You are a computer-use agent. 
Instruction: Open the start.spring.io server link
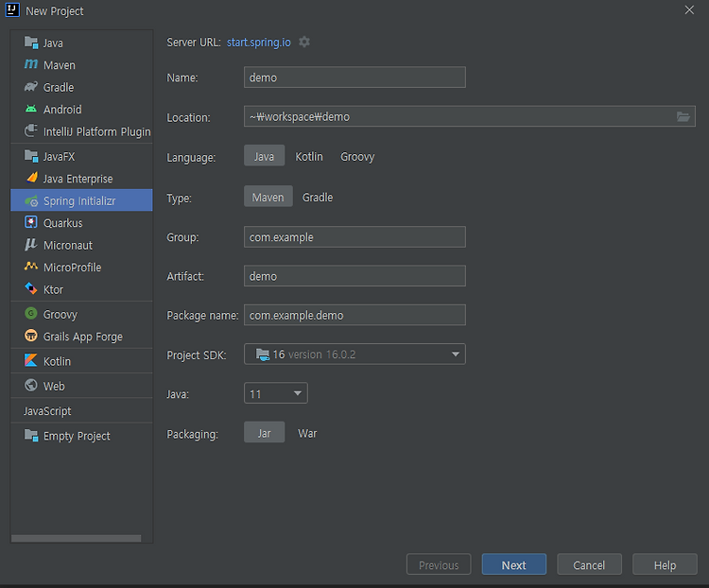259,42
